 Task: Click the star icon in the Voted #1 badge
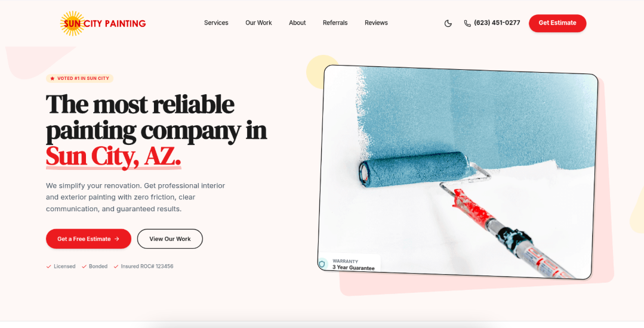(x=52, y=78)
